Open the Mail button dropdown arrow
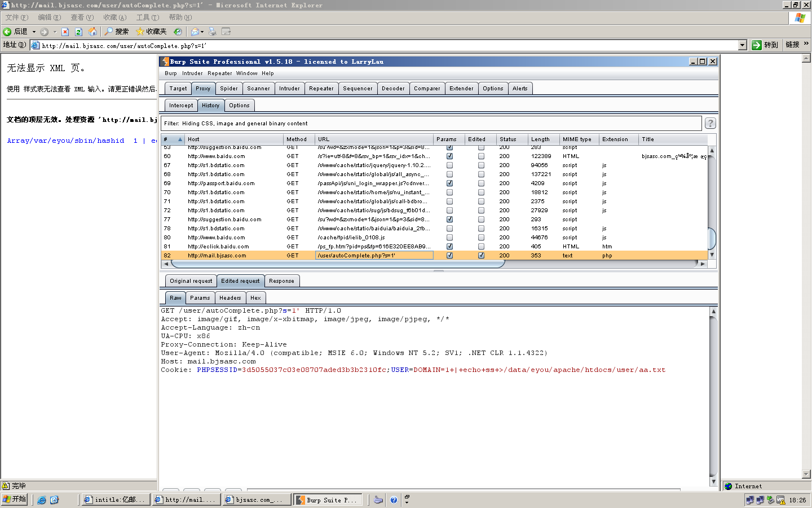Image resolution: width=812 pixels, height=508 pixels. pos(202,32)
